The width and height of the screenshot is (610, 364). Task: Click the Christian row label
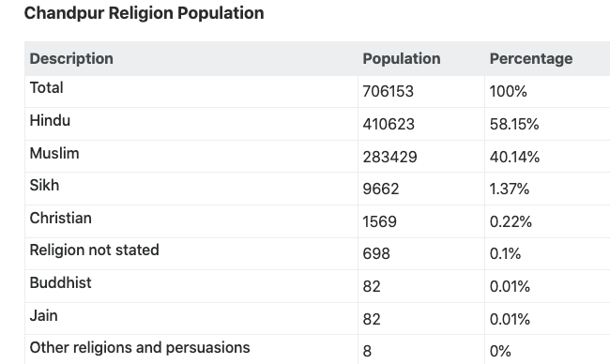tap(61, 219)
